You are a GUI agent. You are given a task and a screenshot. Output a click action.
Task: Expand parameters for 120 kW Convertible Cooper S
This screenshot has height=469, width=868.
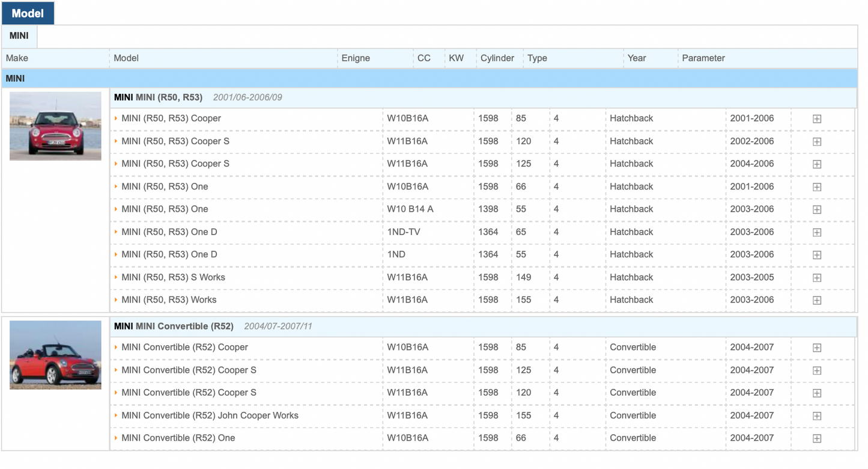[817, 393]
